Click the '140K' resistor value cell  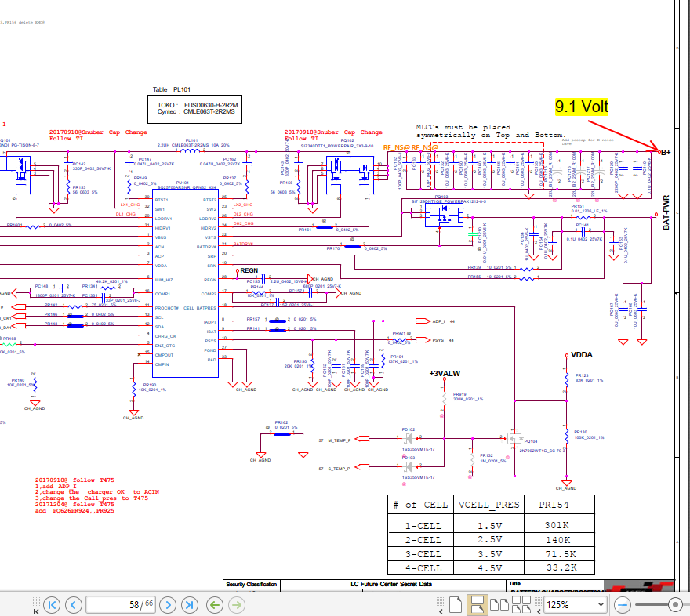click(558, 540)
